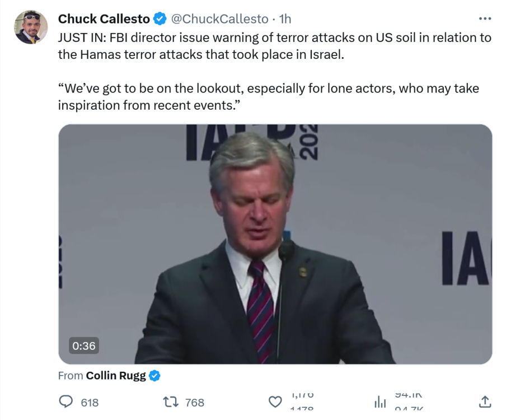The image size is (506, 420).
Task: Open the three-dot more options menu
Action: tap(485, 18)
